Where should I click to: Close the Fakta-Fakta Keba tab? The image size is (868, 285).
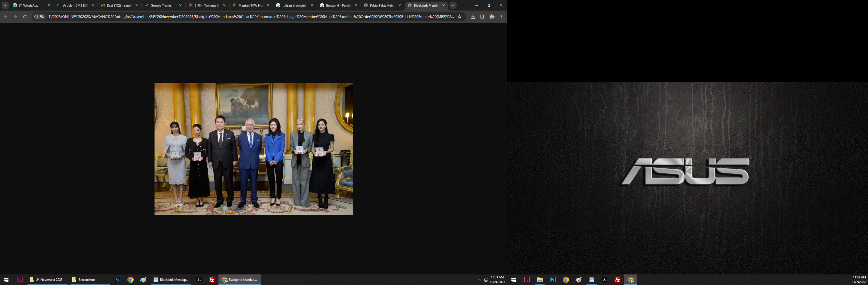tap(400, 5)
